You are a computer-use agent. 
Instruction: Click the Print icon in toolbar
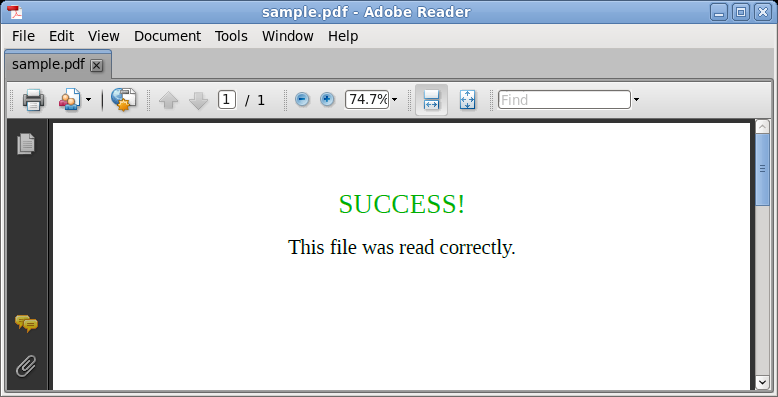coord(33,100)
